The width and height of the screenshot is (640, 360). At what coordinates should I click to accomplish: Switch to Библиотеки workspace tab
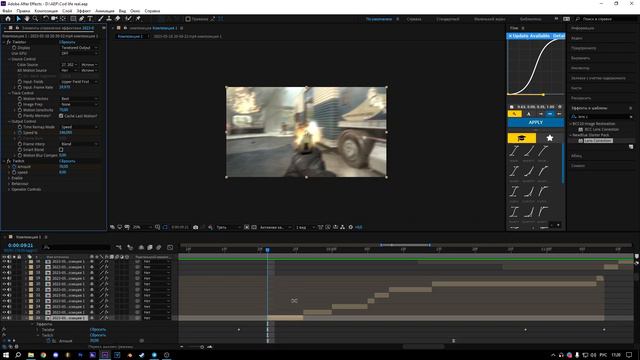[531, 19]
